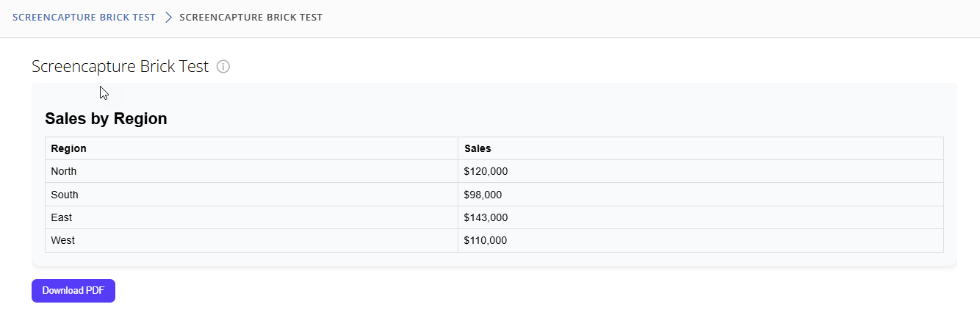The height and width of the screenshot is (318, 980).
Task: Click the Region column header
Action: tap(251, 148)
